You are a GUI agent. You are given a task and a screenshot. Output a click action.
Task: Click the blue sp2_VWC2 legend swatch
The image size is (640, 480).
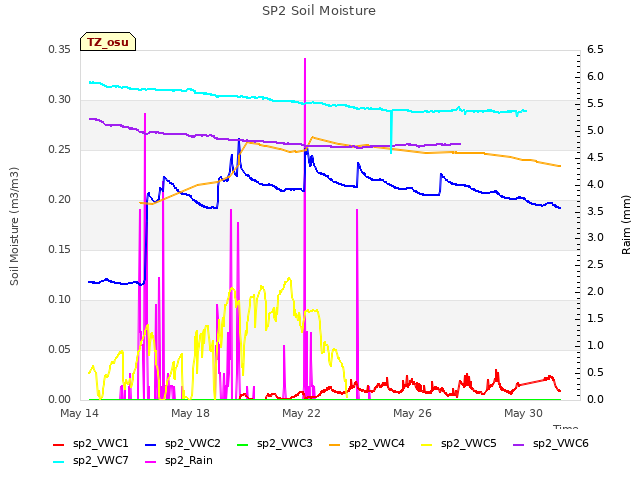(151, 445)
